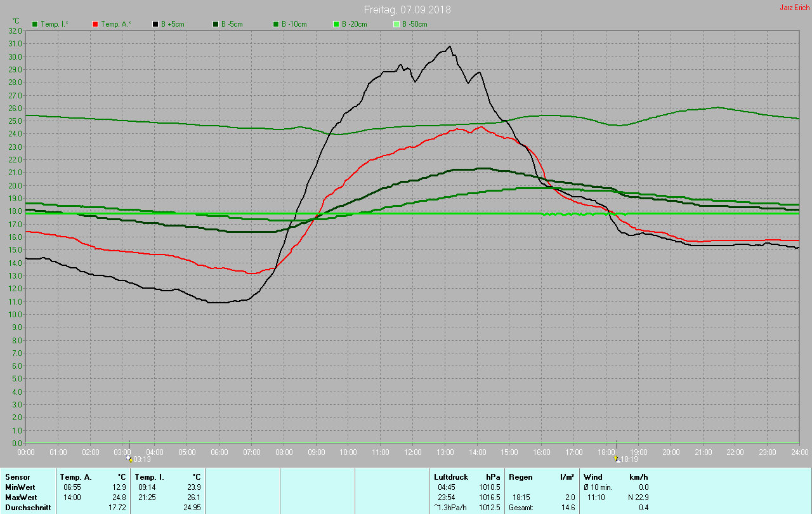
Task: Click the °C unit label above y-axis
Action: pyautogui.click(x=16, y=21)
